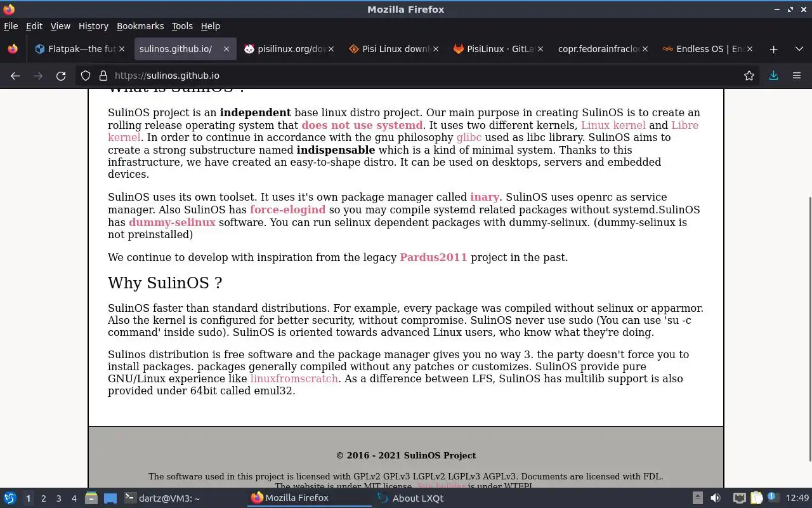Image resolution: width=812 pixels, height=508 pixels.
Task: Close the copr.fedorainfracloud tab
Action: point(645,49)
